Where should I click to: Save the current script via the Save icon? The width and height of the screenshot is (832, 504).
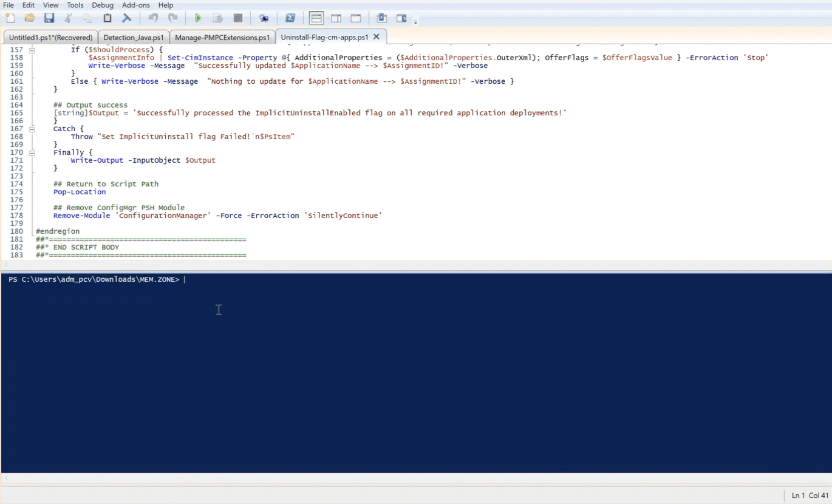(49, 18)
